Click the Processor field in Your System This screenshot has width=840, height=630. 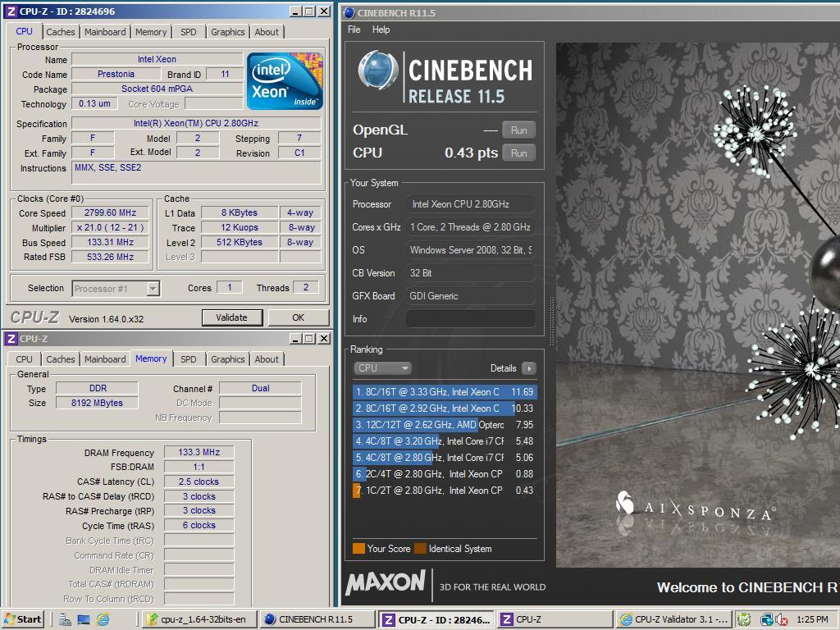(470, 204)
